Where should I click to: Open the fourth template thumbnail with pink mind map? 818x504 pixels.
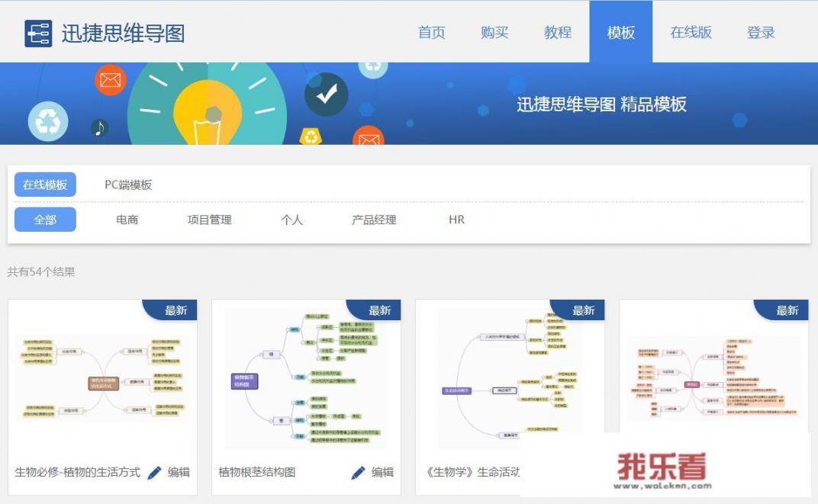[713, 378]
